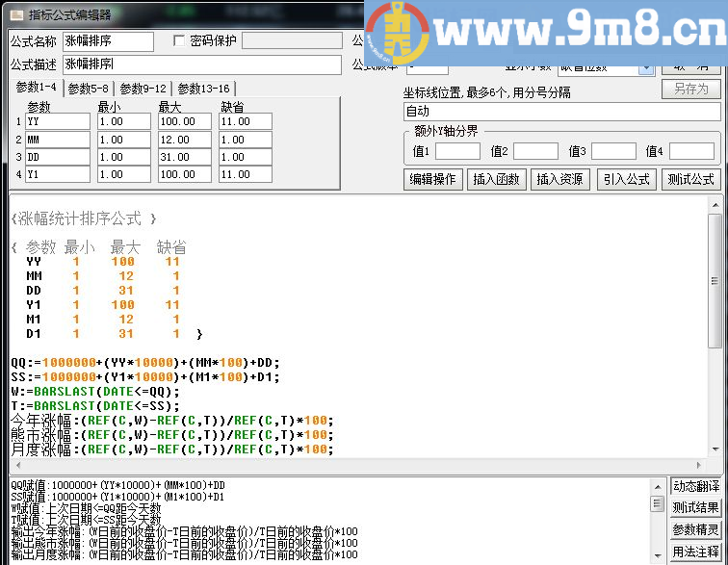The image size is (728, 565).
Task: Switch to the 参数13-16 tab
Action: [x=204, y=89]
